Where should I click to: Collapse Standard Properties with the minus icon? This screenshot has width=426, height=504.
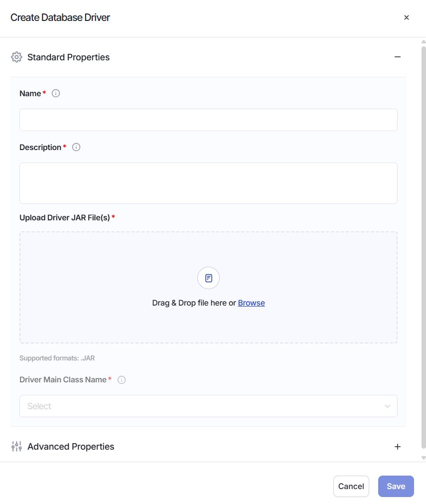click(398, 57)
